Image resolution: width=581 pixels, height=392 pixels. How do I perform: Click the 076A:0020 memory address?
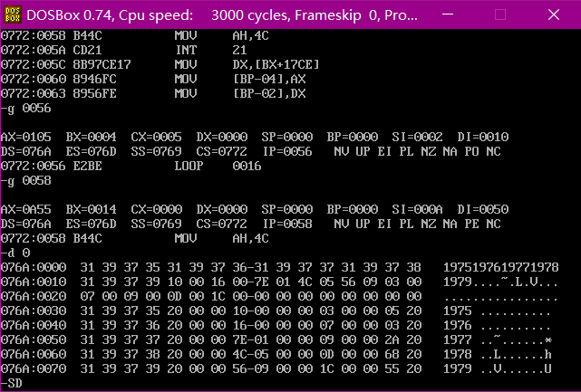pyautogui.click(x=33, y=296)
